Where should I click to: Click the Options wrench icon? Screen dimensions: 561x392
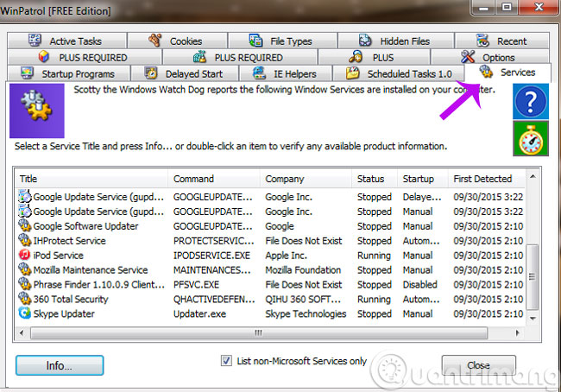click(x=468, y=57)
